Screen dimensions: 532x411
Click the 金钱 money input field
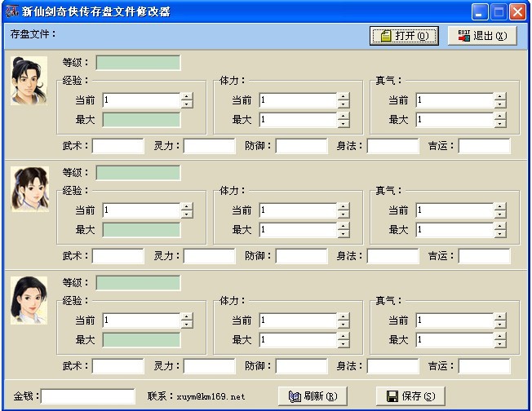[x=88, y=396]
